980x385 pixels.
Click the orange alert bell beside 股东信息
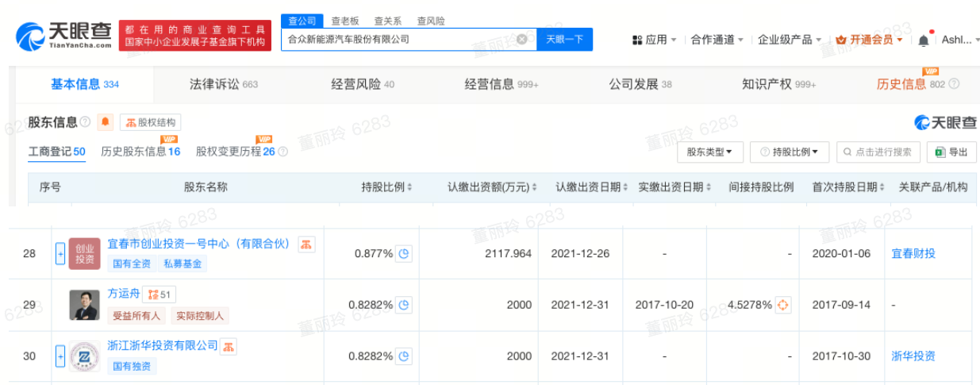pyautogui.click(x=106, y=122)
